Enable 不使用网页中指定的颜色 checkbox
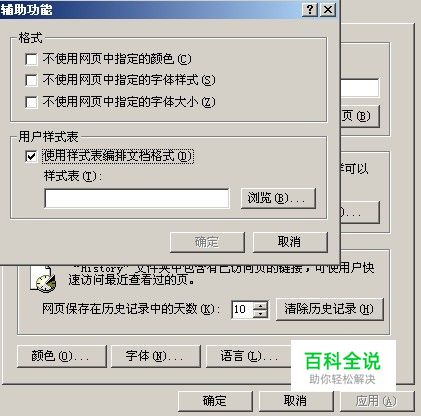 point(31,59)
